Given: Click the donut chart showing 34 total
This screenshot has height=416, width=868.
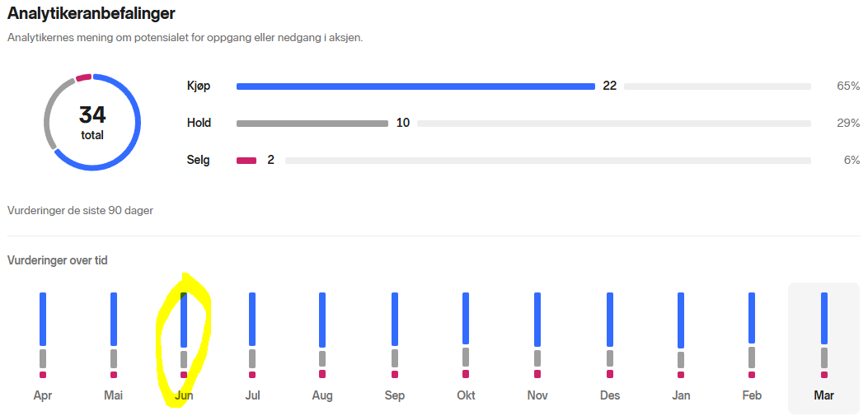Looking at the screenshot, I should [x=92, y=122].
